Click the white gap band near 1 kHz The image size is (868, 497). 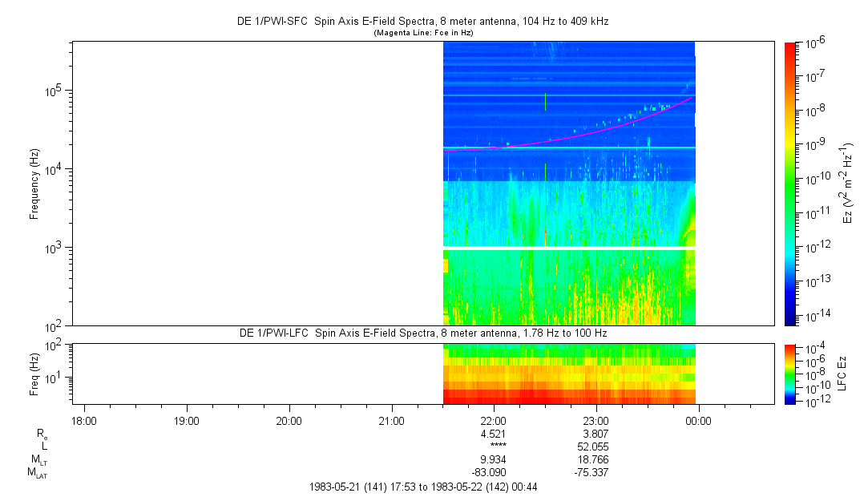click(569, 248)
